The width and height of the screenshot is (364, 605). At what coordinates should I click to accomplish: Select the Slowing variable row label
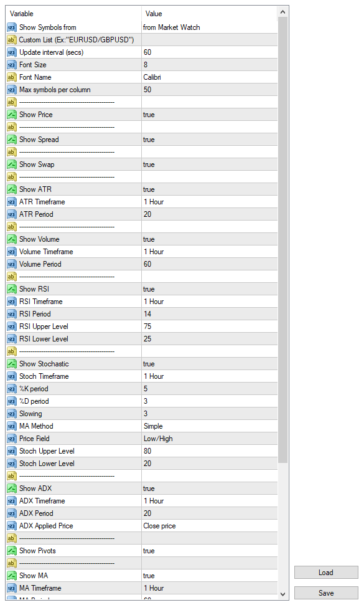[31, 414]
